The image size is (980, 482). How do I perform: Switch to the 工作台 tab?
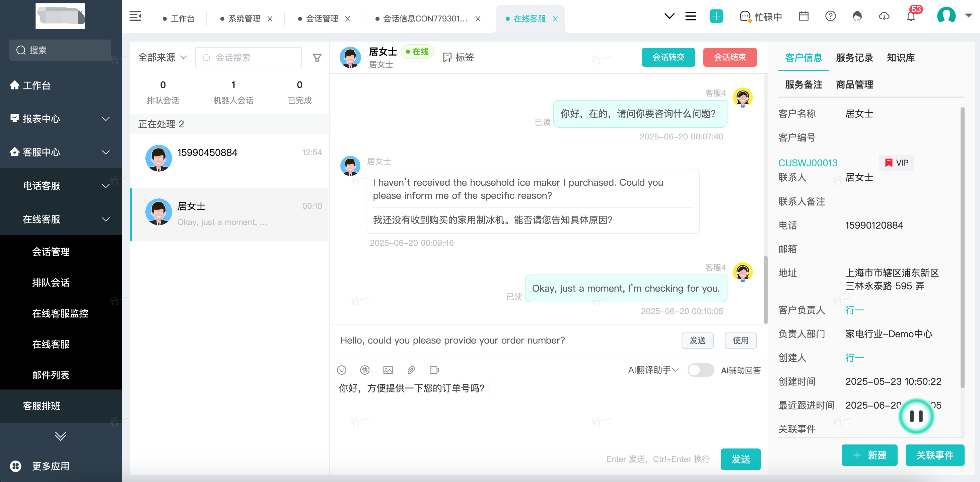pyautogui.click(x=179, y=19)
